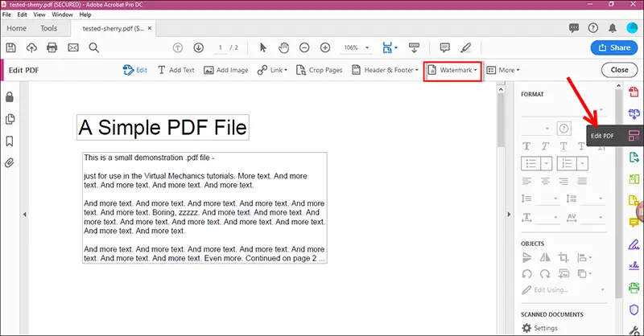
Task: Click the Save file icon
Action: point(11,47)
